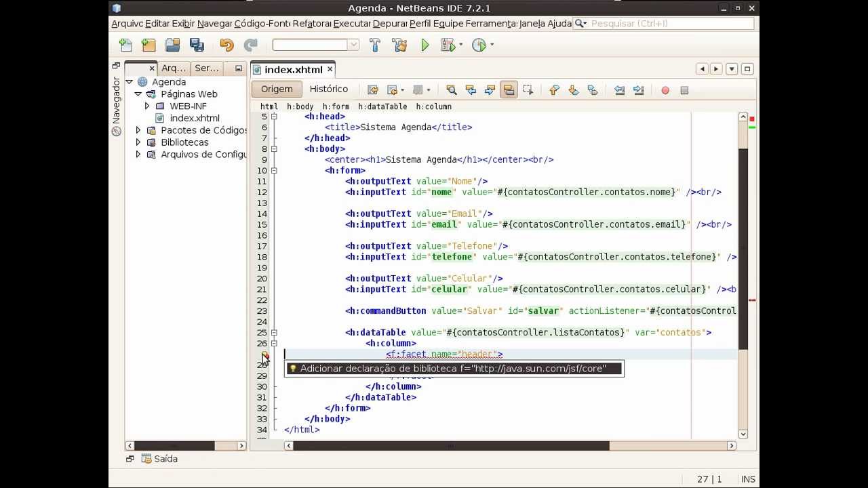Jump to previous bookmark in editor
868x488 pixels.
tap(554, 89)
